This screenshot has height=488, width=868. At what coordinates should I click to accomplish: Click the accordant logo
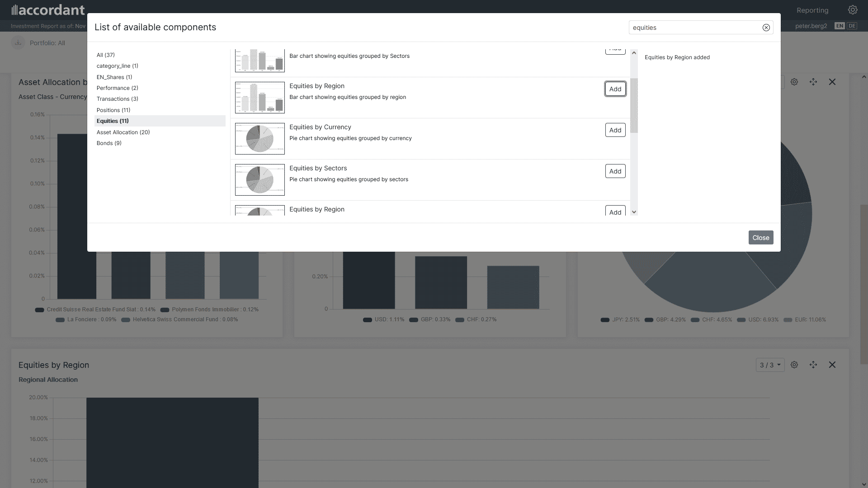48,9
